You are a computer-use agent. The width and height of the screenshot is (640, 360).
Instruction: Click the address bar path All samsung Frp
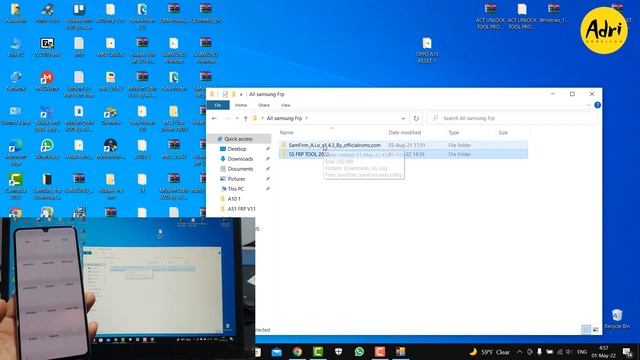point(284,118)
